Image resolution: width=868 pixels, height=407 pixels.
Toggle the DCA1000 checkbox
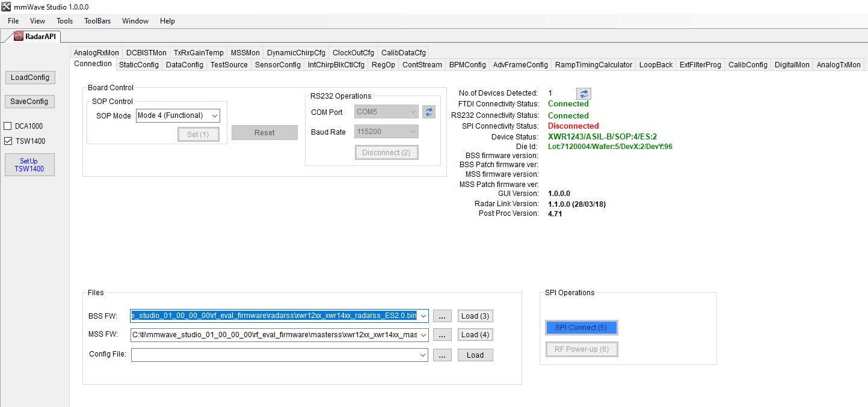pyautogui.click(x=8, y=126)
